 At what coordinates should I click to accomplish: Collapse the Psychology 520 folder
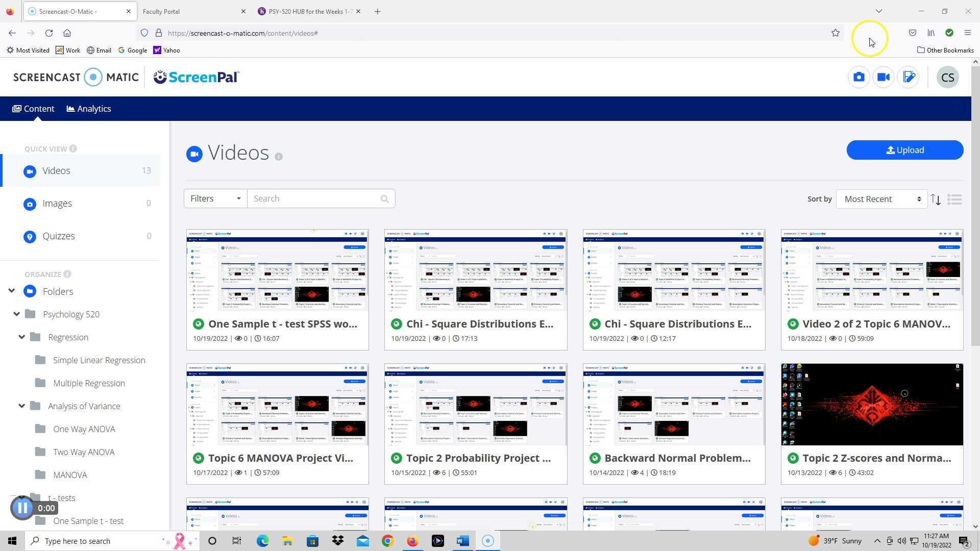(x=16, y=314)
